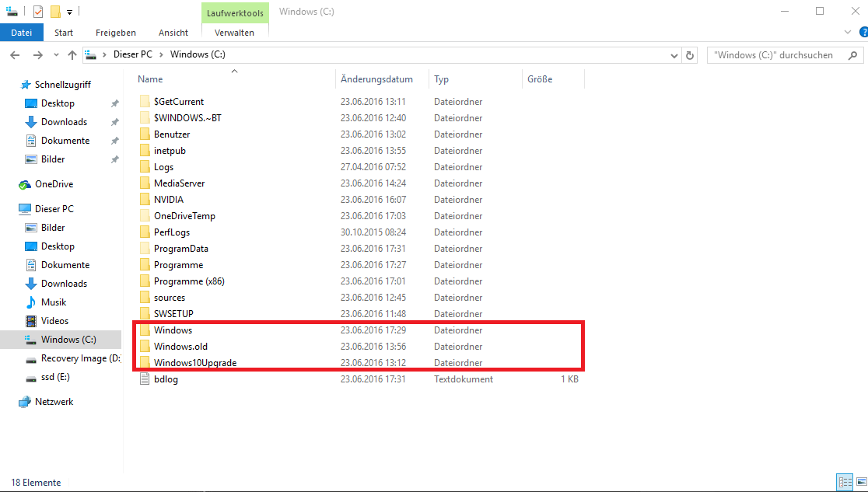Open Help via the question mark icon
This screenshot has height=492, width=868.
(863, 32)
